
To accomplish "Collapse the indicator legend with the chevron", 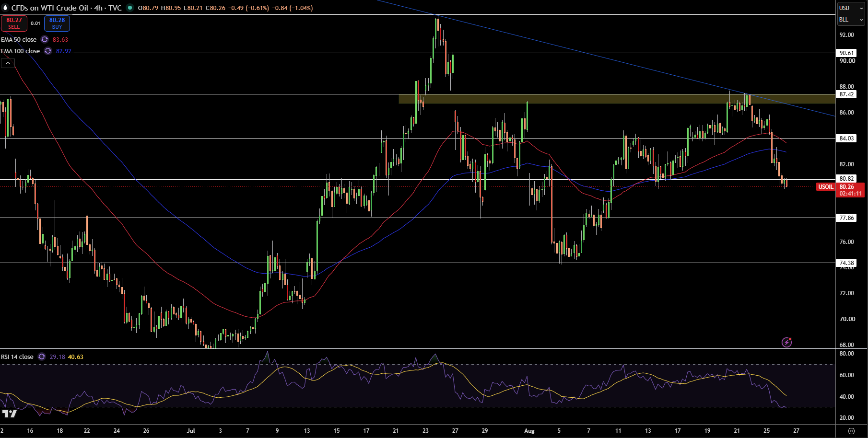I will tap(8, 63).
